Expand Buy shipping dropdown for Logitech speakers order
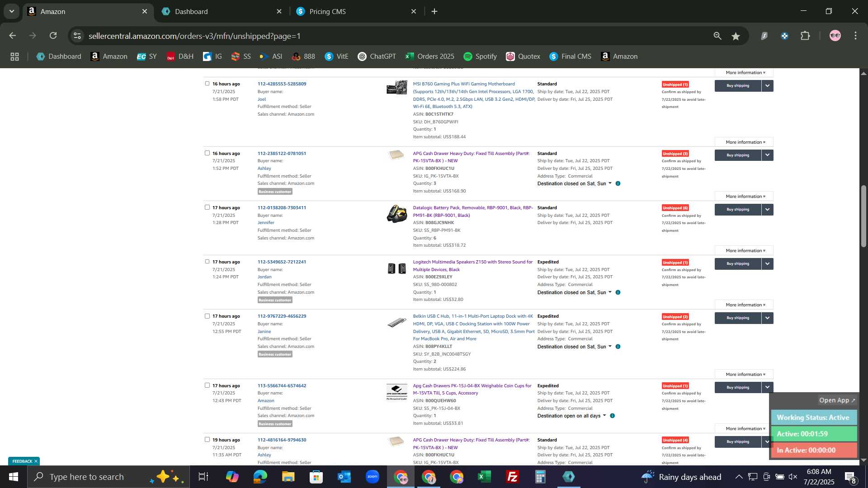Viewport: 868px width, 488px height. pos(767,263)
